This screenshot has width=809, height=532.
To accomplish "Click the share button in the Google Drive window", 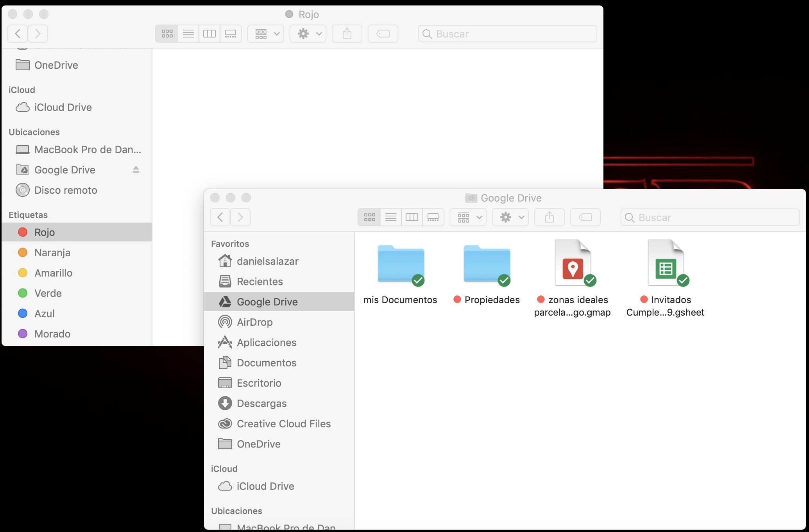I will click(x=549, y=217).
